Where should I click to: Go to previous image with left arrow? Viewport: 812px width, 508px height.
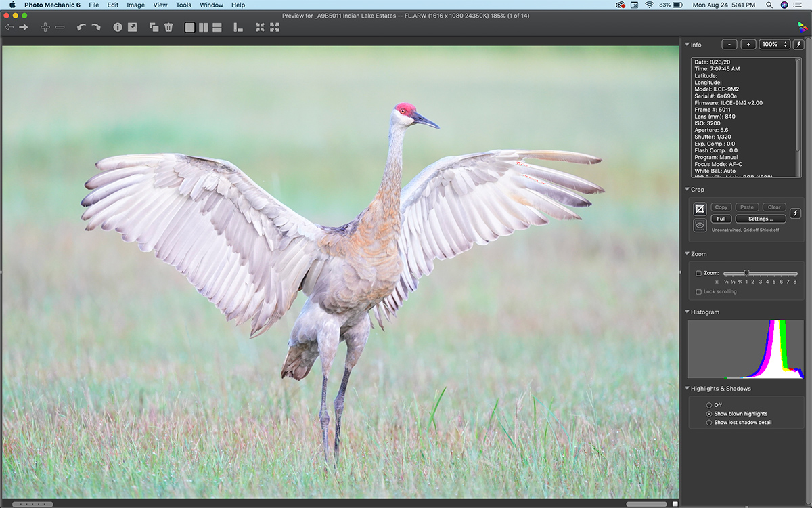(9, 27)
